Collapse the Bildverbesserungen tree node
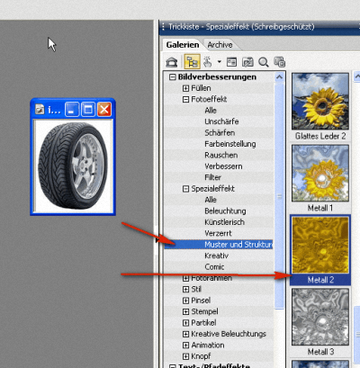Viewport: 360px width, 368px height. [x=172, y=77]
